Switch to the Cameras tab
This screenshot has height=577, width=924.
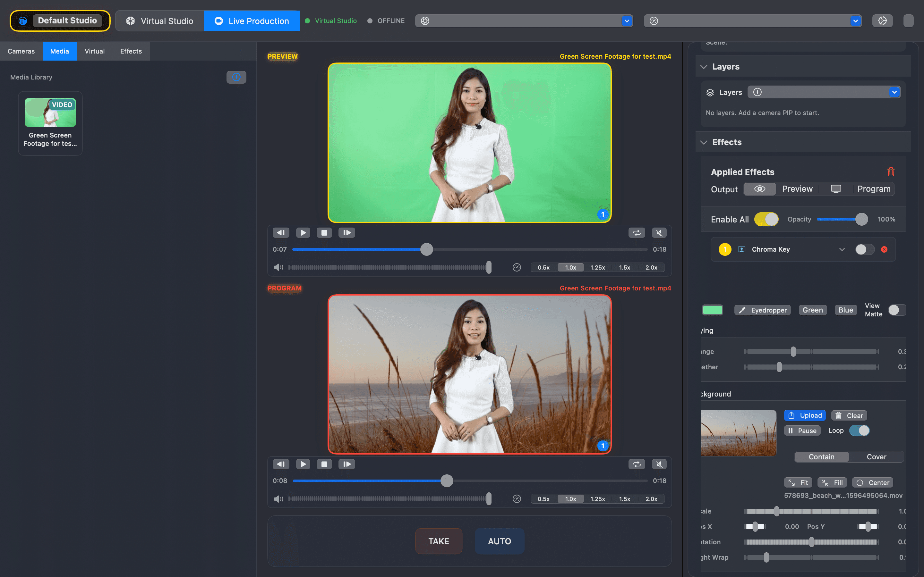tap(21, 51)
